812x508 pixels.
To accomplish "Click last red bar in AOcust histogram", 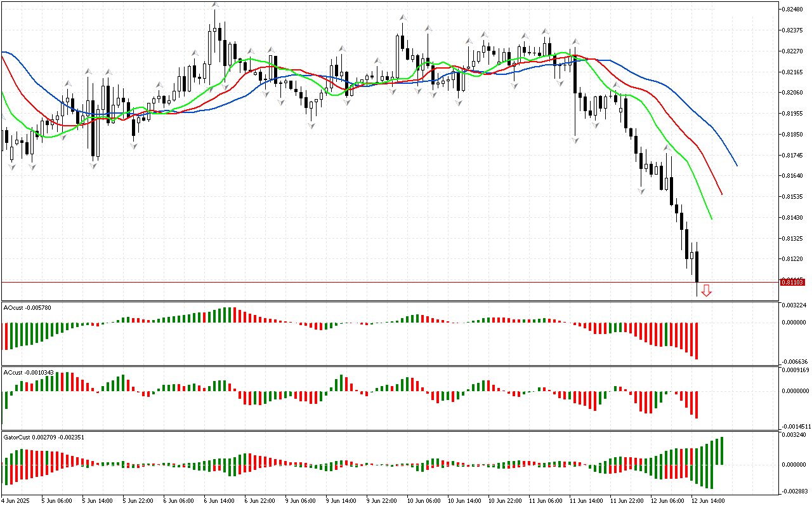I will [697, 341].
